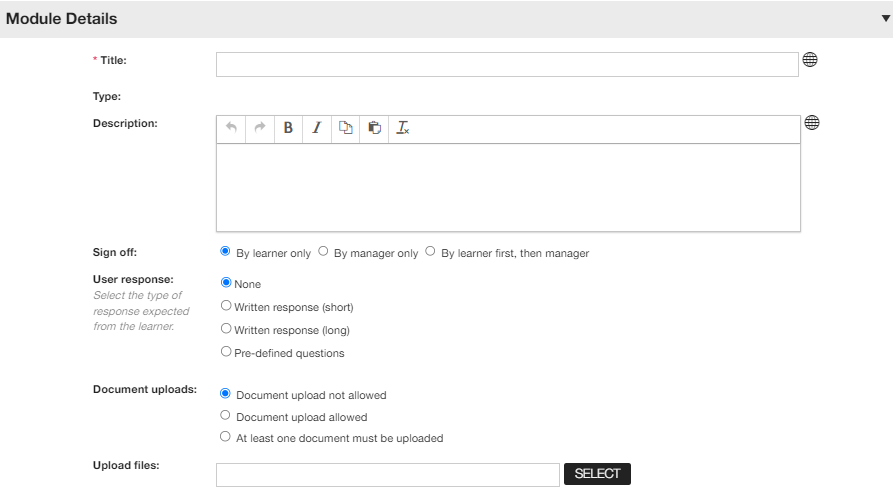
Task: Choose By learner first, then manager
Action: pos(430,251)
